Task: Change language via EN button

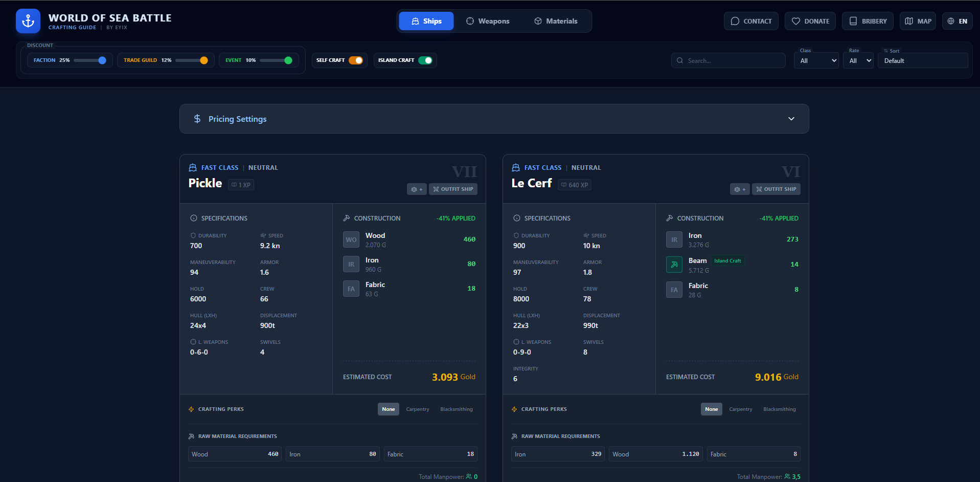Action: pyautogui.click(x=957, y=21)
